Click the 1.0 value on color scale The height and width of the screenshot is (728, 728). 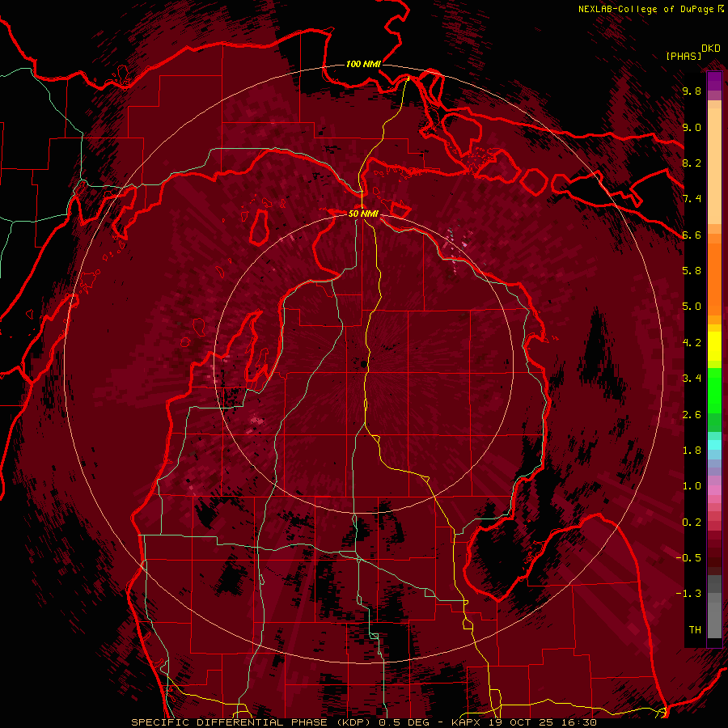coord(692,486)
